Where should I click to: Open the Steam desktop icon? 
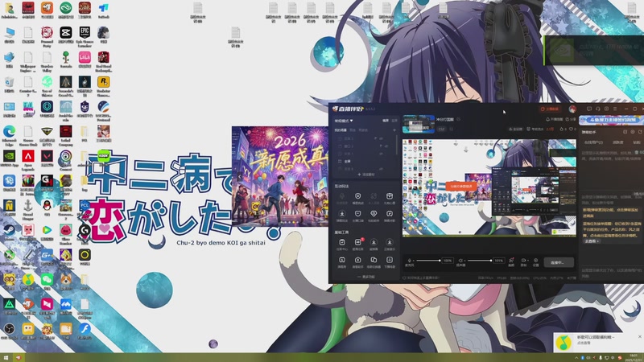click(9, 230)
